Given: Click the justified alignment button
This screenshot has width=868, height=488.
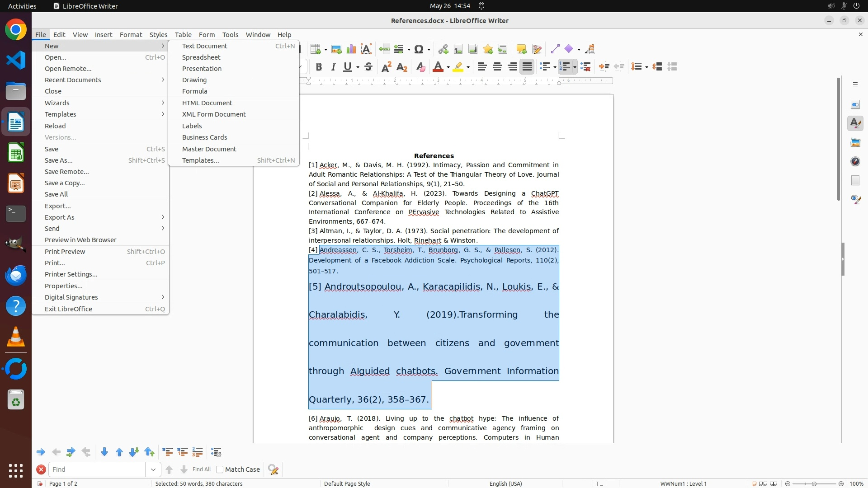Looking at the screenshot, I should 527,67.
